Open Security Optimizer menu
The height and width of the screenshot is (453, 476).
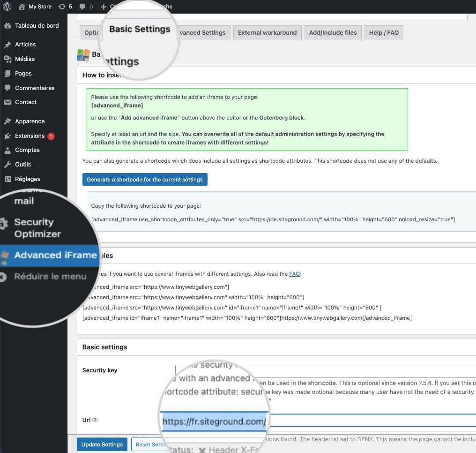tap(37, 228)
